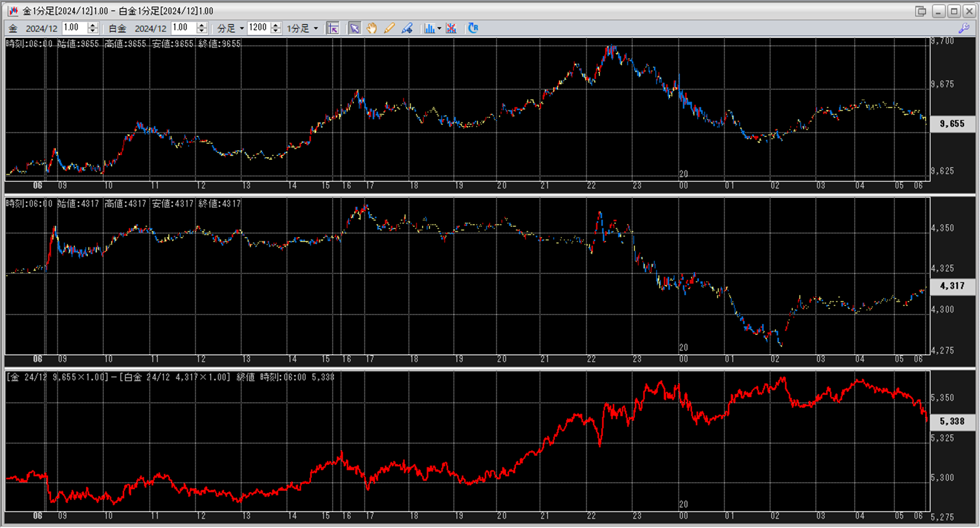This screenshot has width=980, height=528.
Task: Select the arrow pointer cursor tool
Action: [x=354, y=28]
